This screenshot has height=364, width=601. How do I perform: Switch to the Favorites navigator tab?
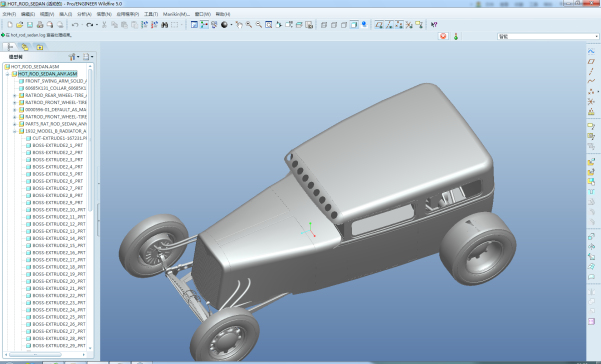pyautogui.click(x=40, y=47)
